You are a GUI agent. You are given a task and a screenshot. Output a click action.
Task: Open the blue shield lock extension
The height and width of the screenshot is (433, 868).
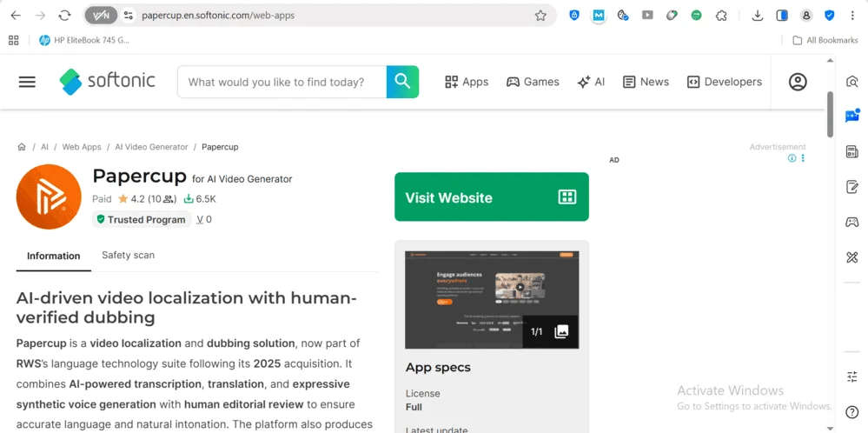[574, 16]
